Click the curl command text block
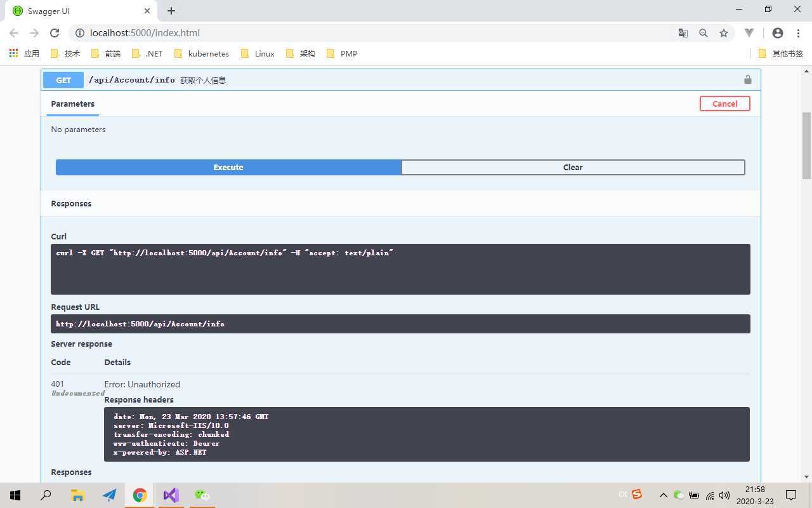The height and width of the screenshot is (508, 812). coord(400,269)
